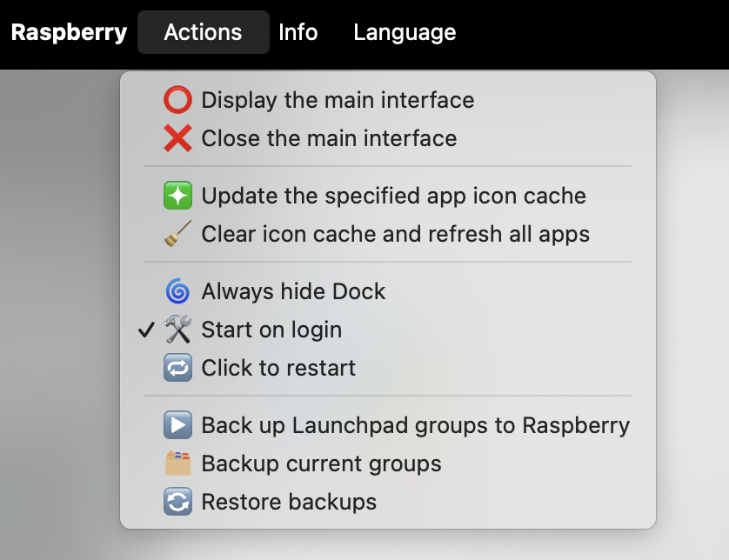This screenshot has height=560, width=729.
Task: Click the red circle icon for Display interface
Action: pos(177,100)
